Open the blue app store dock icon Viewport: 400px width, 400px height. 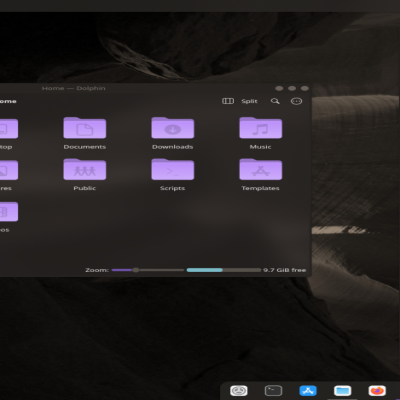click(x=308, y=390)
